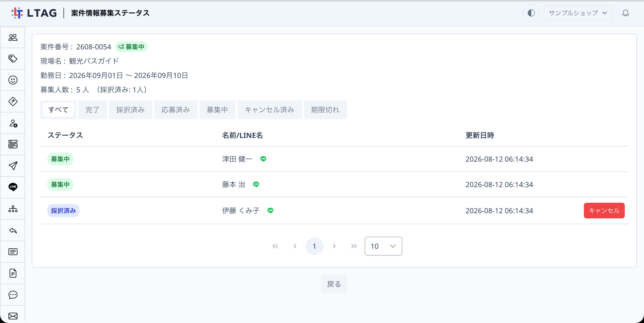644x323 pixels.
Task: Open the diamond direction arrow sidebar icon
Action: coord(13,101)
